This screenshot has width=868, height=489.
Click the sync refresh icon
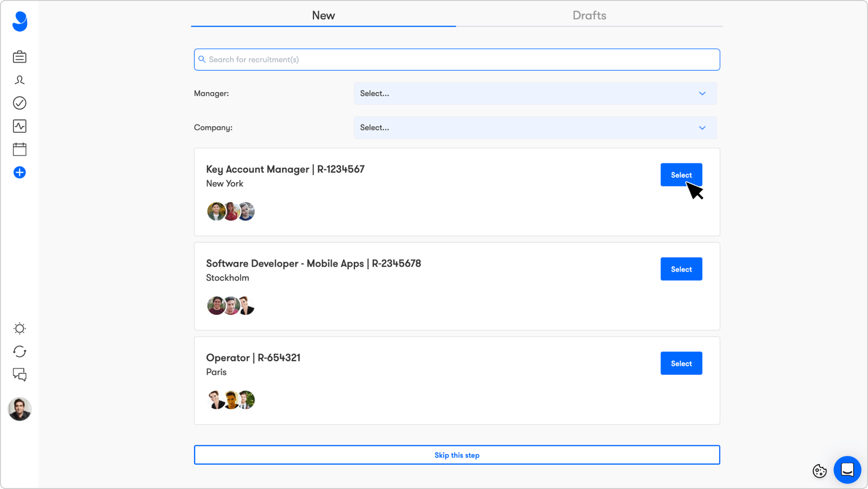[x=19, y=351]
